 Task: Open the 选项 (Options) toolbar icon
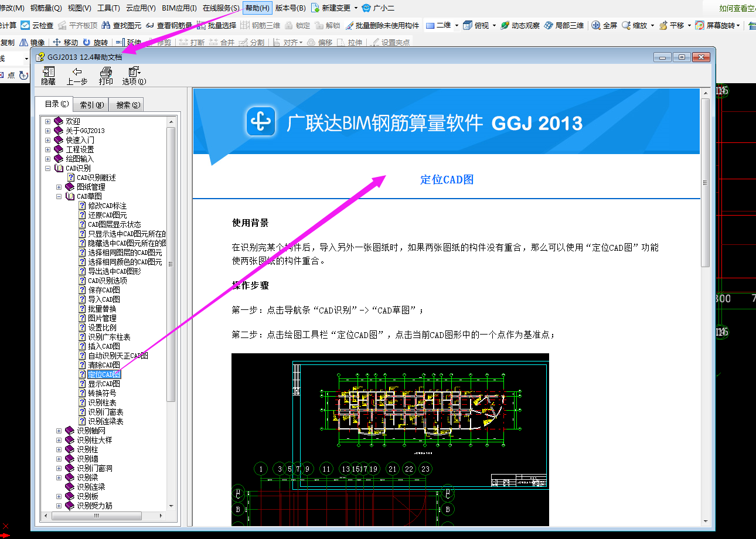coord(134,72)
